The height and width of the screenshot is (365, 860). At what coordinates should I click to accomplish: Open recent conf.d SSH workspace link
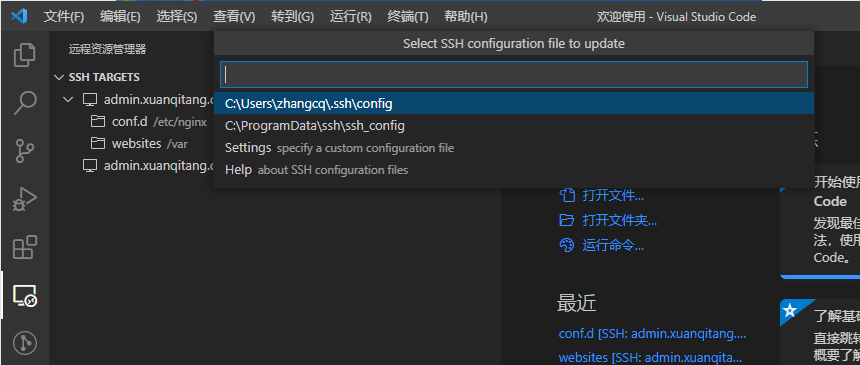tap(653, 334)
